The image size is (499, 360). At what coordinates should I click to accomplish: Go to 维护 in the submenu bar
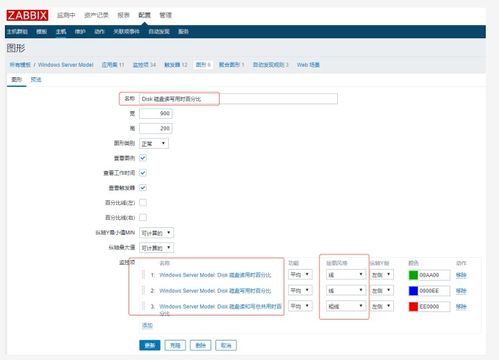[80, 32]
